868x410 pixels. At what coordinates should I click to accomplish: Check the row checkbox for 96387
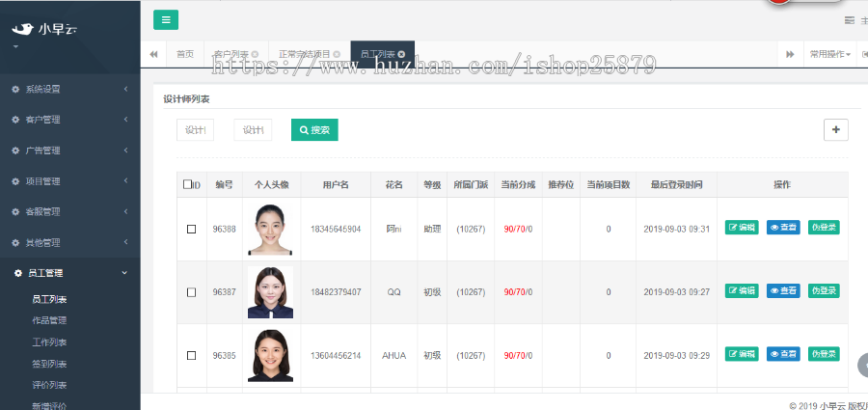click(192, 292)
